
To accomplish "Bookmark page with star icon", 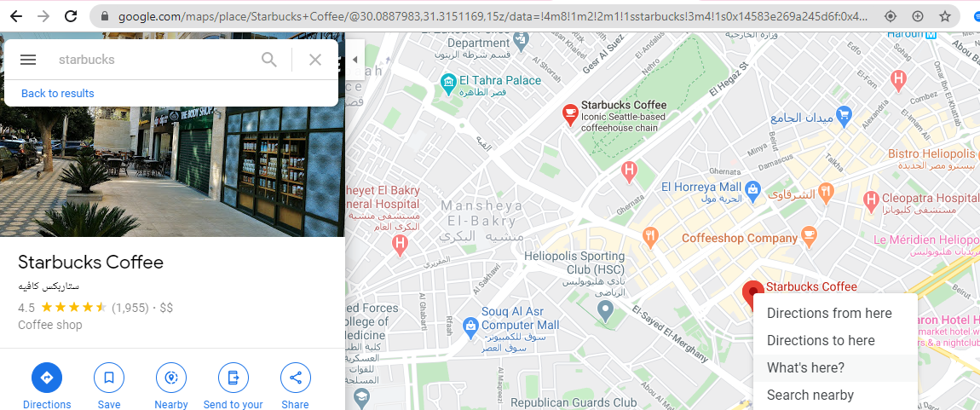I will [x=945, y=16].
